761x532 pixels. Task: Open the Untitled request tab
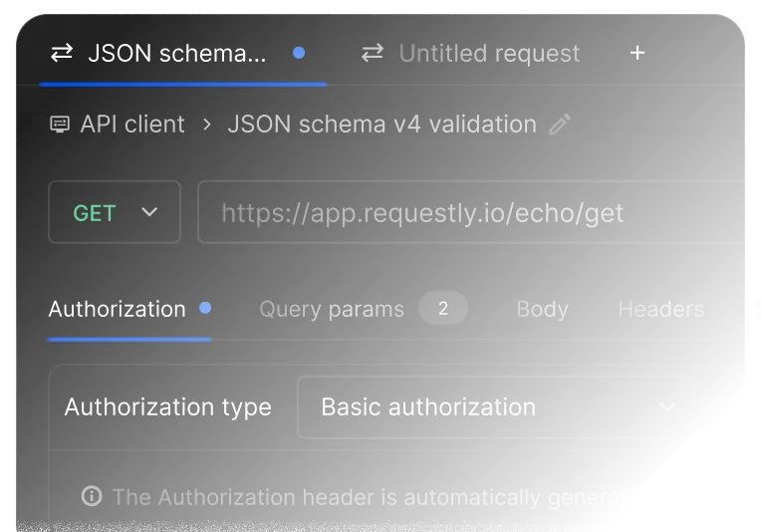(471, 53)
